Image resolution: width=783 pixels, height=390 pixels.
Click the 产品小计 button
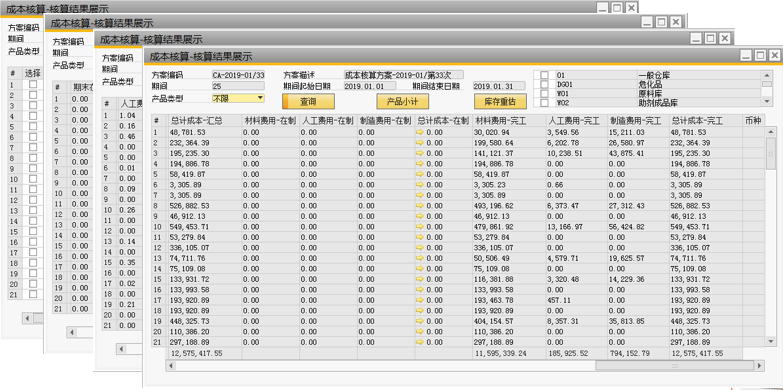[x=402, y=101]
